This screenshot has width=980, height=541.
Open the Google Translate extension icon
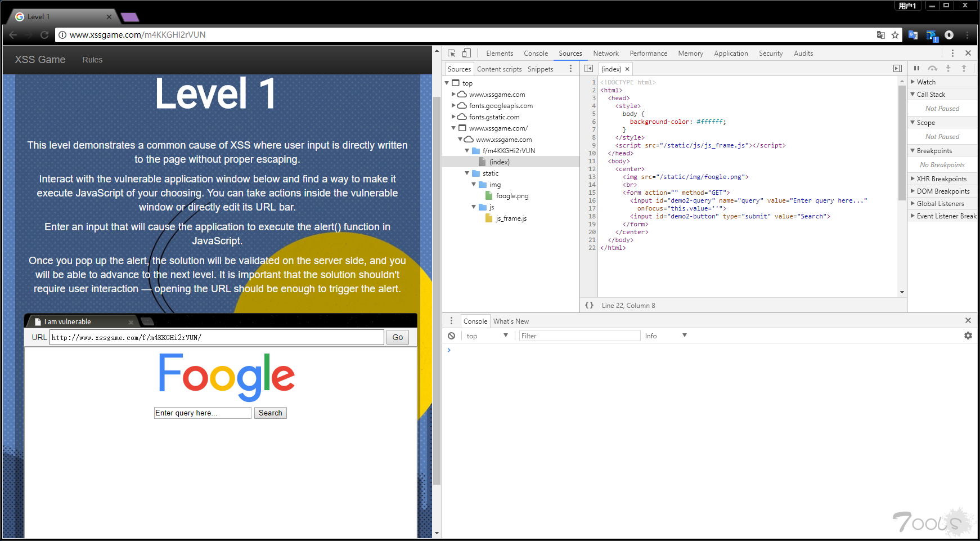coord(913,35)
